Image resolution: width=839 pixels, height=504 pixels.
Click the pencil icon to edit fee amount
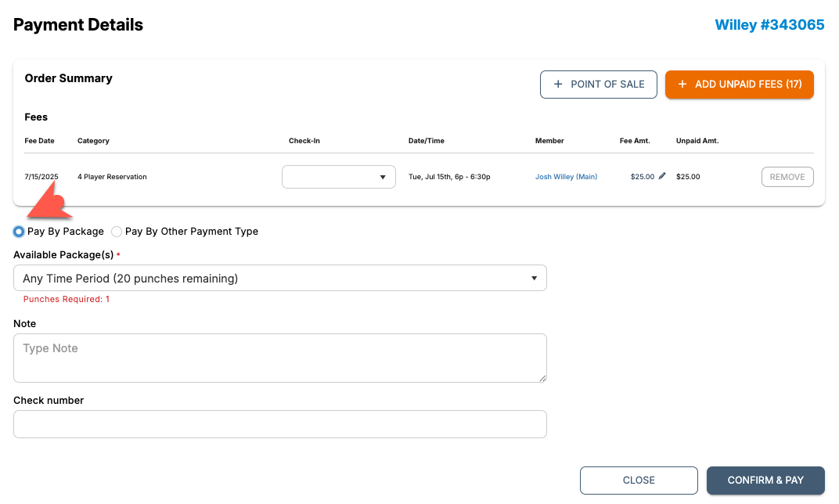662,176
